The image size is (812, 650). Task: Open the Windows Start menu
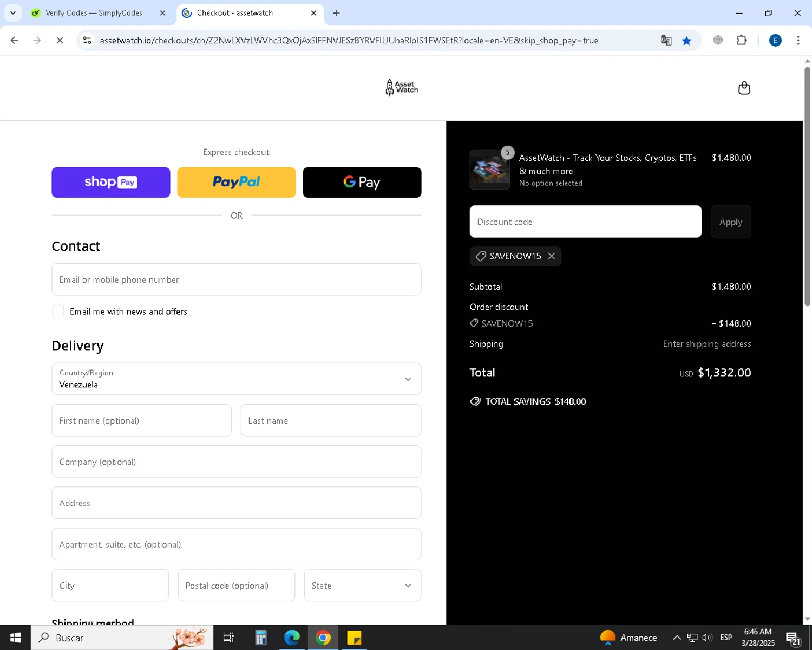[15, 638]
